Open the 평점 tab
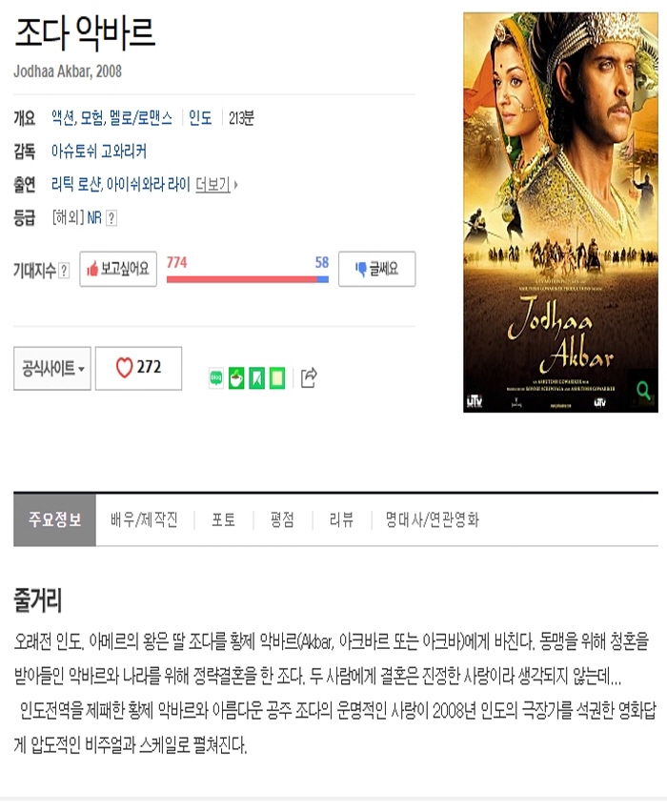This screenshot has height=812, width=667. click(283, 519)
